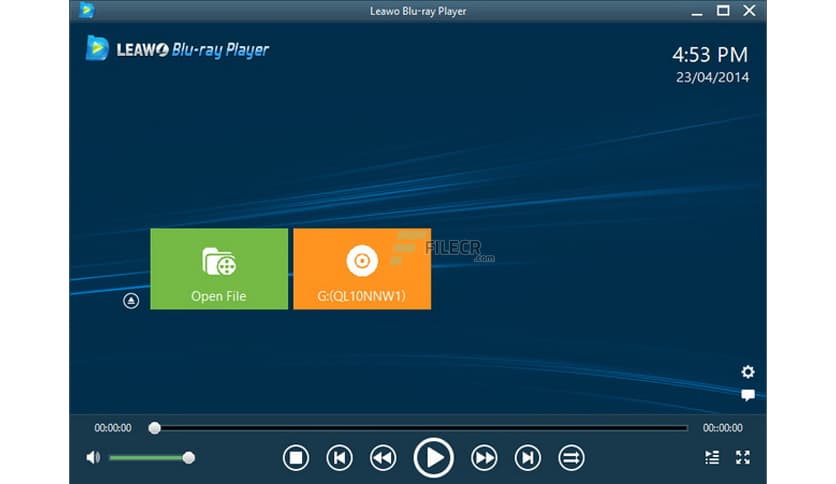The image size is (836, 484).
Task: Rewind using the fast-backward button
Action: point(383,457)
